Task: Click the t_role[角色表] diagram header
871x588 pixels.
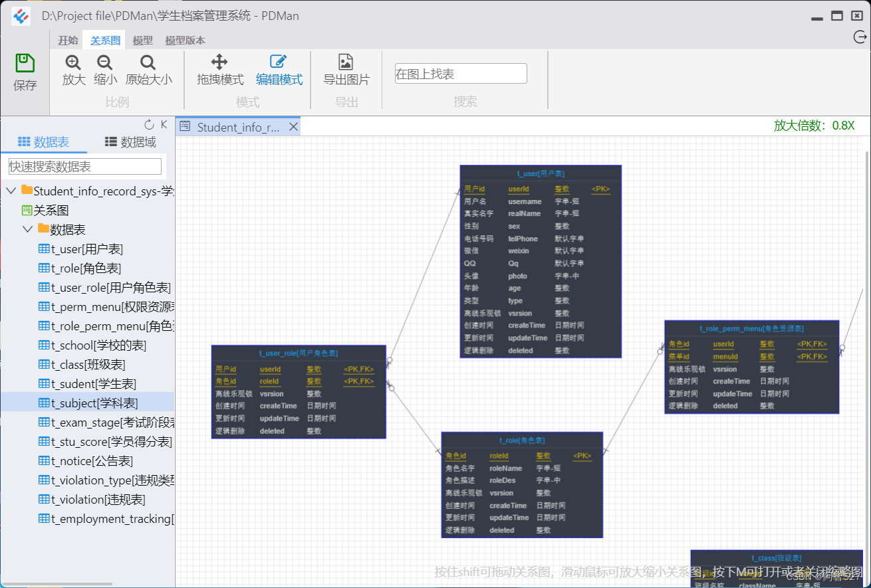Action: tap(522, 441)
